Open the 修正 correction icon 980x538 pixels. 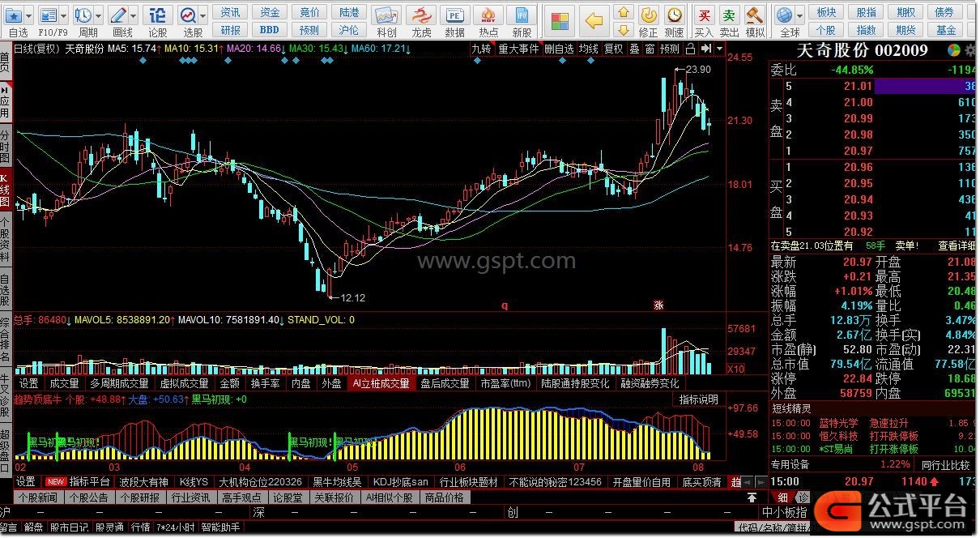coord(648,15)
